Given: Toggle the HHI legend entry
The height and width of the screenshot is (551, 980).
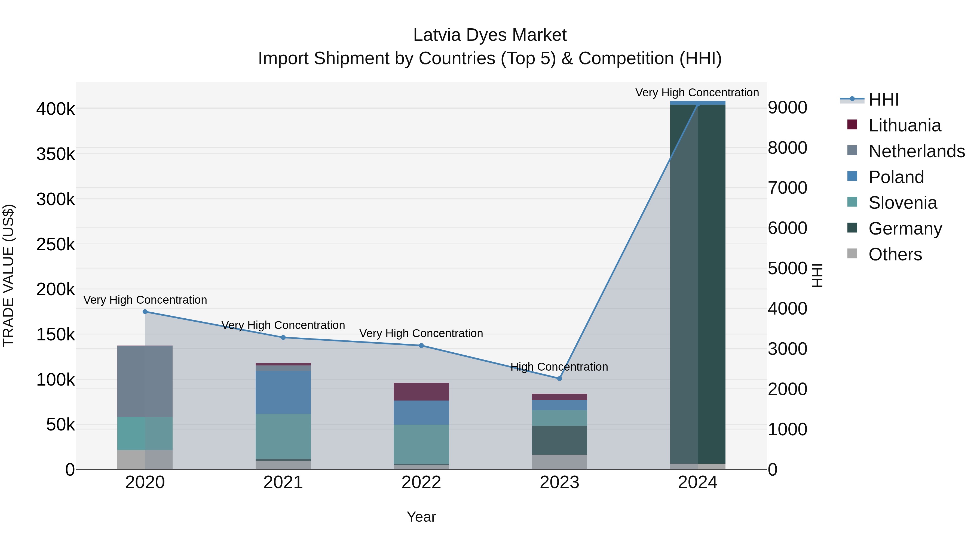Looking at the screenshot, I should tap(869, 100).
